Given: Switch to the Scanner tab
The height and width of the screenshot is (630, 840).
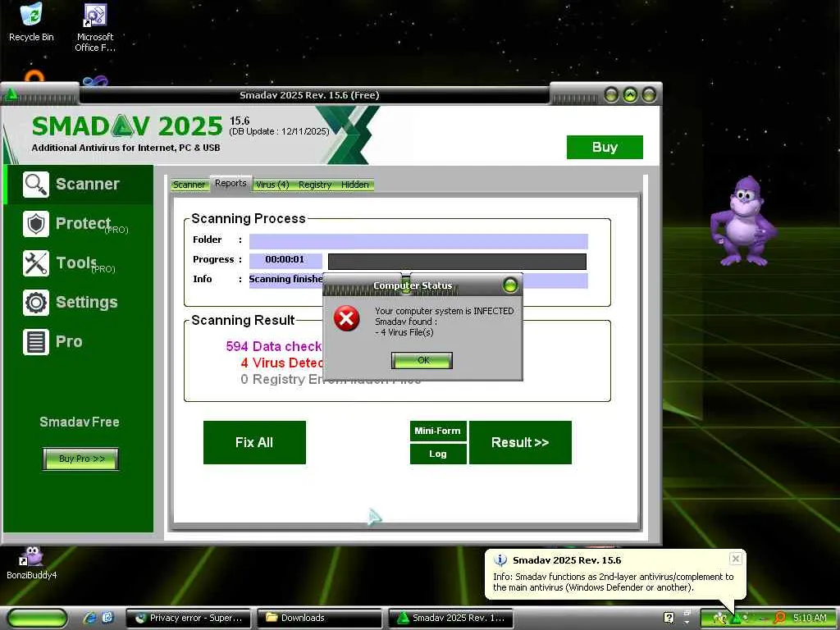Looking at the screenshot, I should [189, 185].
